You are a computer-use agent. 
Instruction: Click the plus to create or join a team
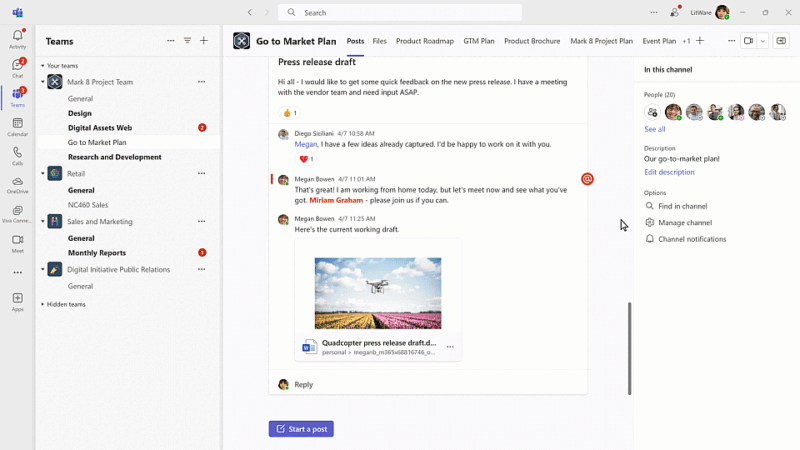pyautogui.click(x=204, y=41)
